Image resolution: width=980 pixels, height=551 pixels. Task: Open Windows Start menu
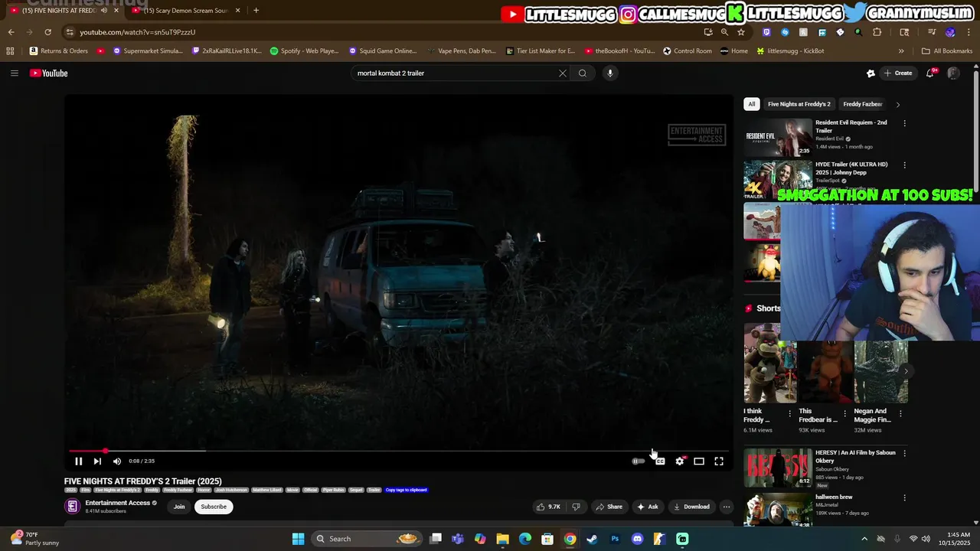click(298, 539)
